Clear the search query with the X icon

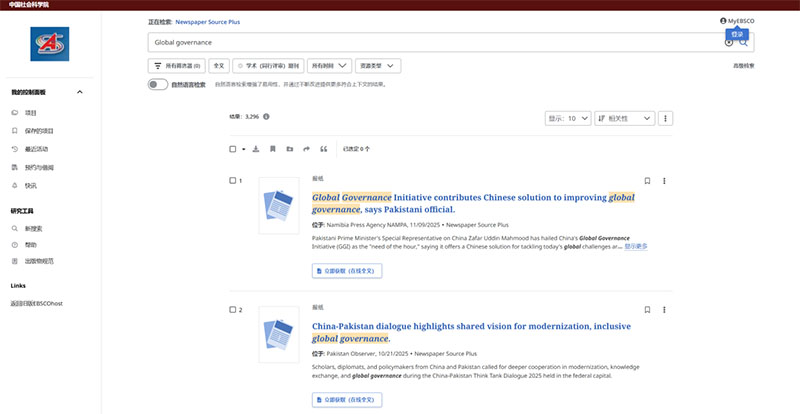tap(729, 43)
